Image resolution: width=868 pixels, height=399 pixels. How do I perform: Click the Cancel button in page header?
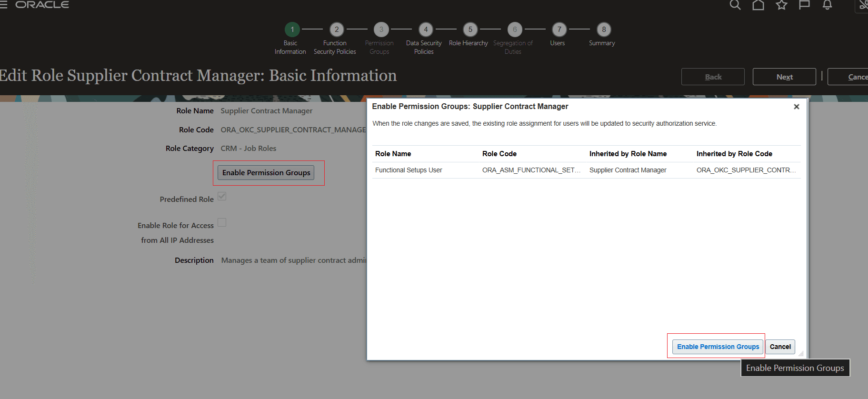(x=848, y=77)
